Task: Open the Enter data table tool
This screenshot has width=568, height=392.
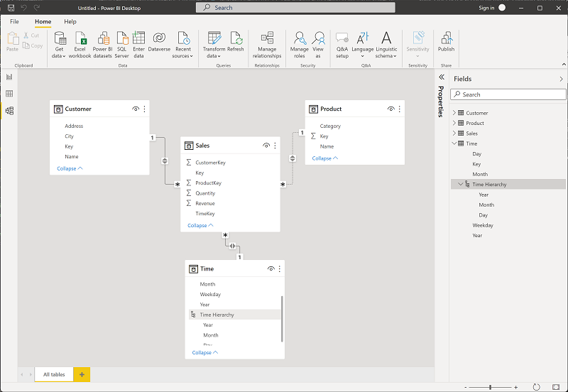Action: (x=138, y=45)
